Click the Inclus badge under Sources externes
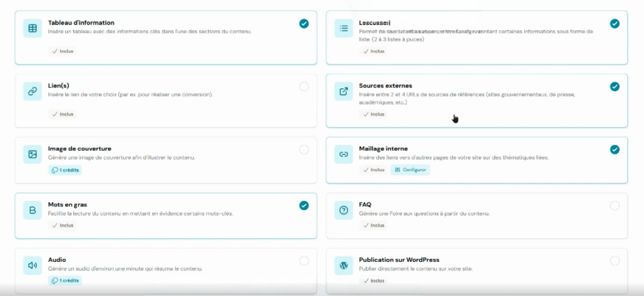 tap(373, 114)
